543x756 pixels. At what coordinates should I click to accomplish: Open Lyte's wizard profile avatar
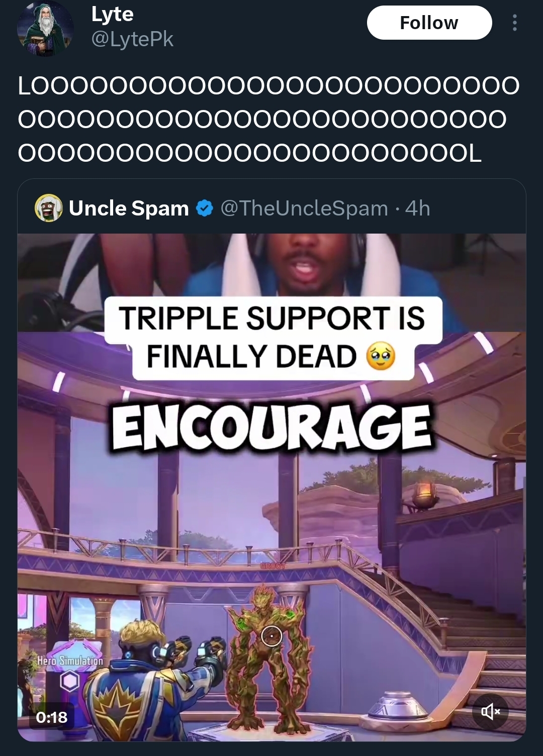[x=45, y=29]
